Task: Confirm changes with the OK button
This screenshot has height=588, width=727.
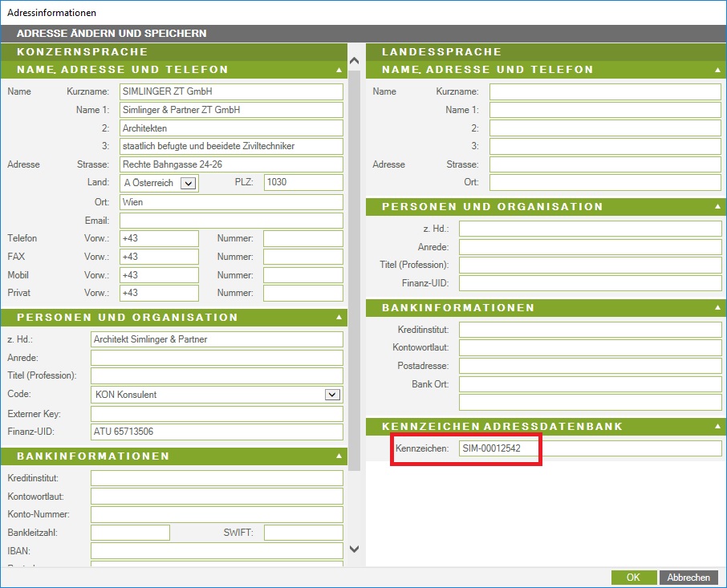Action: pyautogui.click(x=633, y=578)
